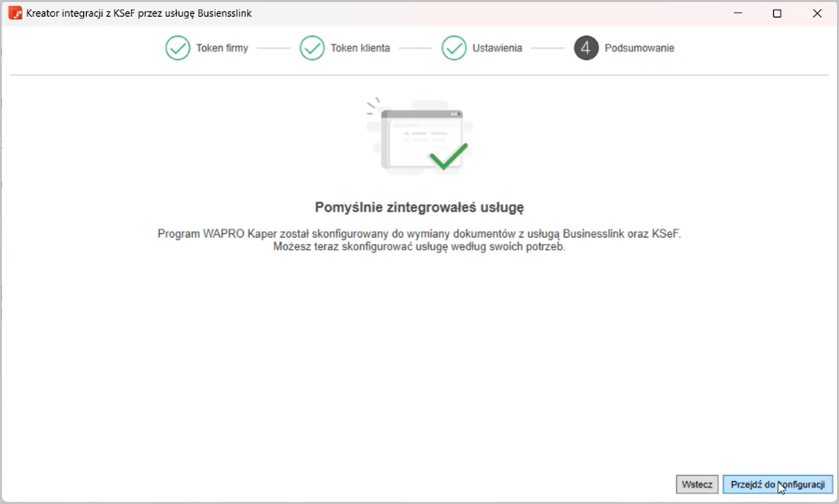The width and height of the screenshot is (839, 504).
Task: Open the Ustawienia step label
Action: tap(497, 49)
